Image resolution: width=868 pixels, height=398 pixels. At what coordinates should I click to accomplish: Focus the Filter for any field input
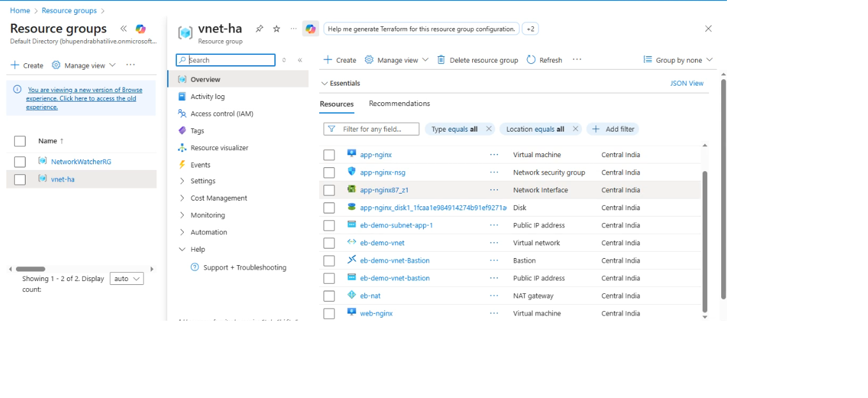(x=371, y=129)
